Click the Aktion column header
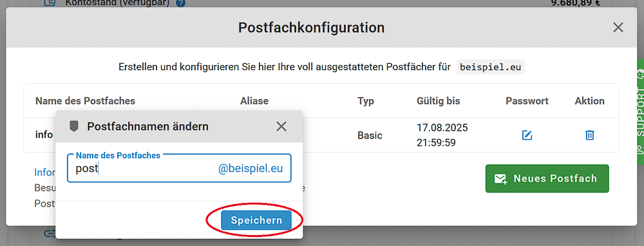 click(589, 101)
